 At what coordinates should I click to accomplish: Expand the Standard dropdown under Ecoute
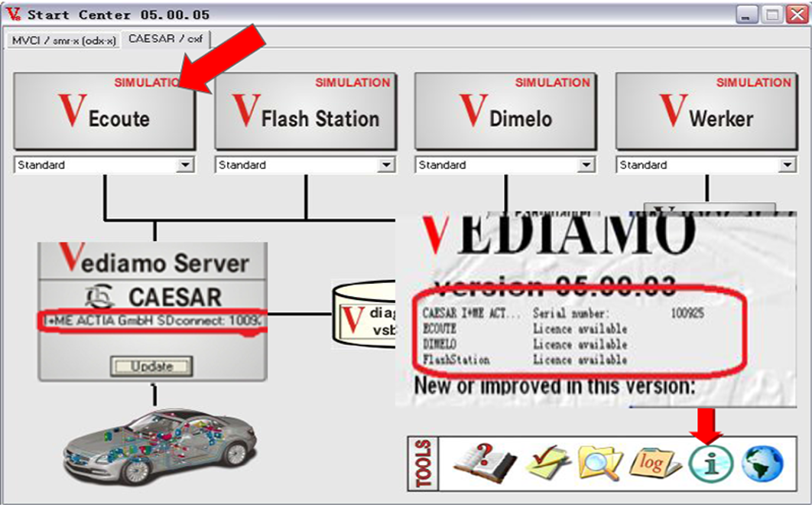pyautogui.click(x=185, y=165)
